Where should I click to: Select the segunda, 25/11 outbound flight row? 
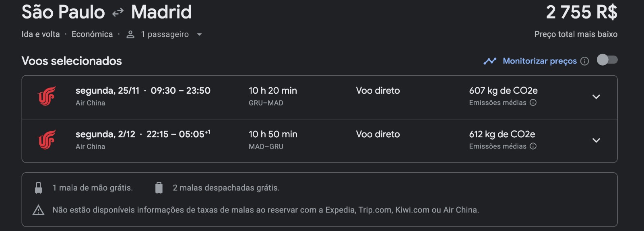point(320,97)
